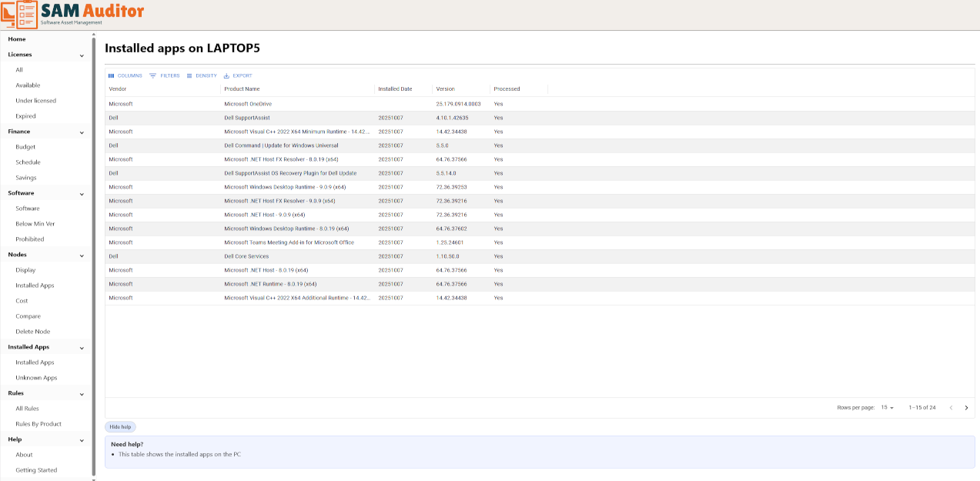
Task: Open the Filters panel
Action: [x=164, y=75]
